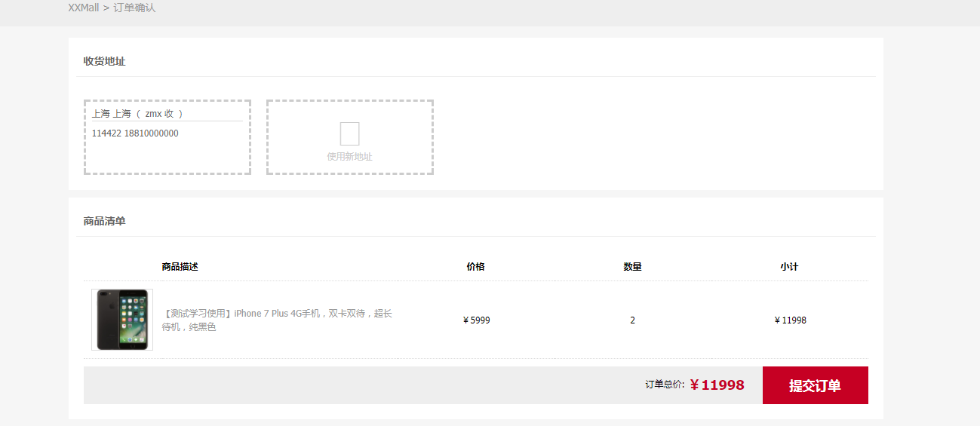
Task: Click the new address plus icon
Action: (349, 133)
